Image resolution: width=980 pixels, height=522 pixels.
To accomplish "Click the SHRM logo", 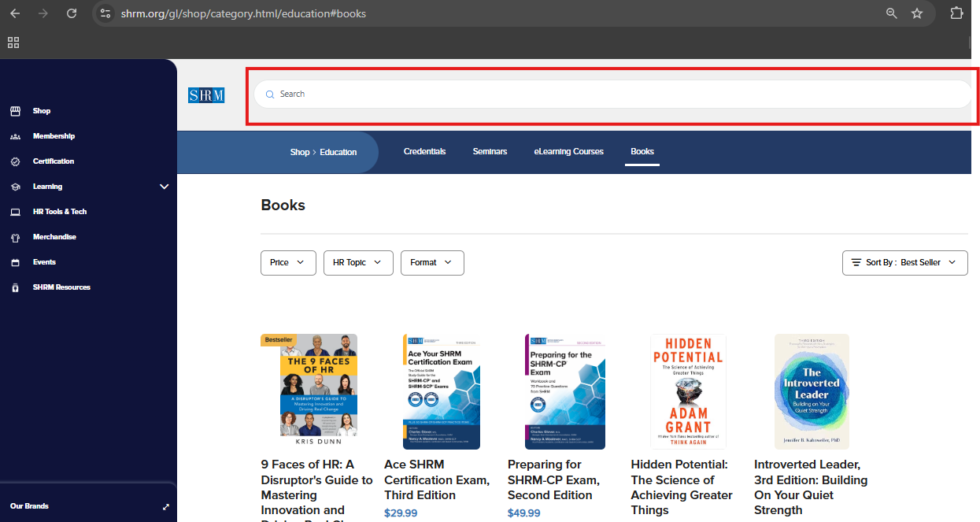I will [206, 95].
